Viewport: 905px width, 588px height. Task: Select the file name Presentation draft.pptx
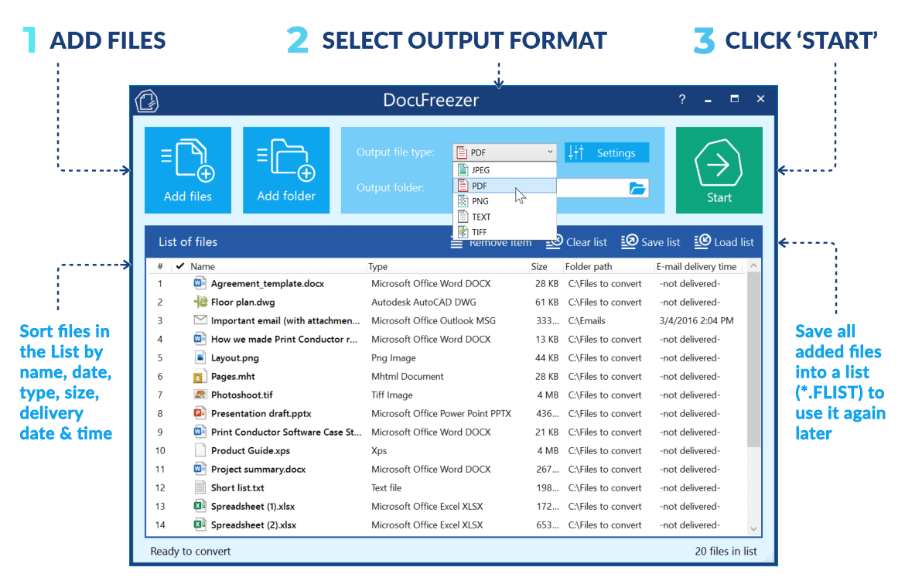(x=261, y=413)
